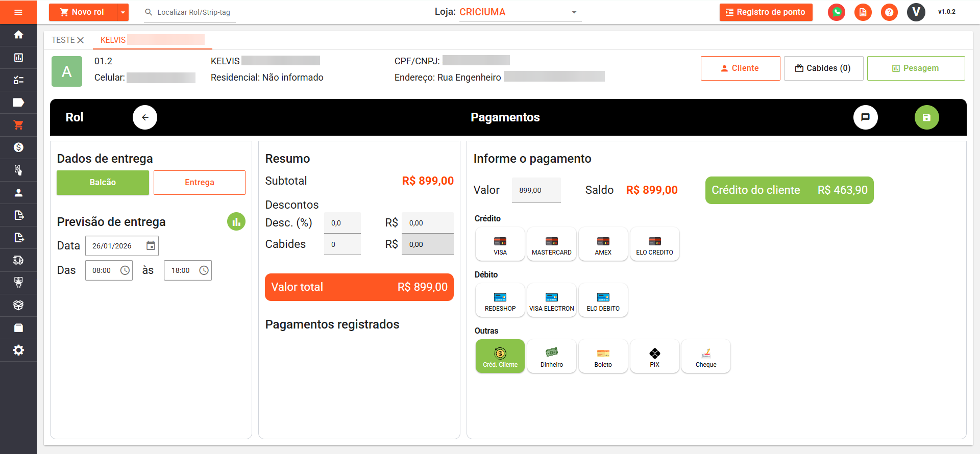This screenshot has width=980, height=454.
Task: Click the WhatsApp icon in header
Action: (x=837, y=12)
